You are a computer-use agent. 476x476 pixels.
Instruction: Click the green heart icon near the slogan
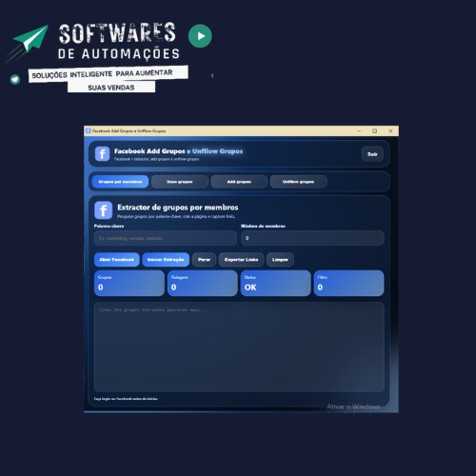tap(15, 79)
